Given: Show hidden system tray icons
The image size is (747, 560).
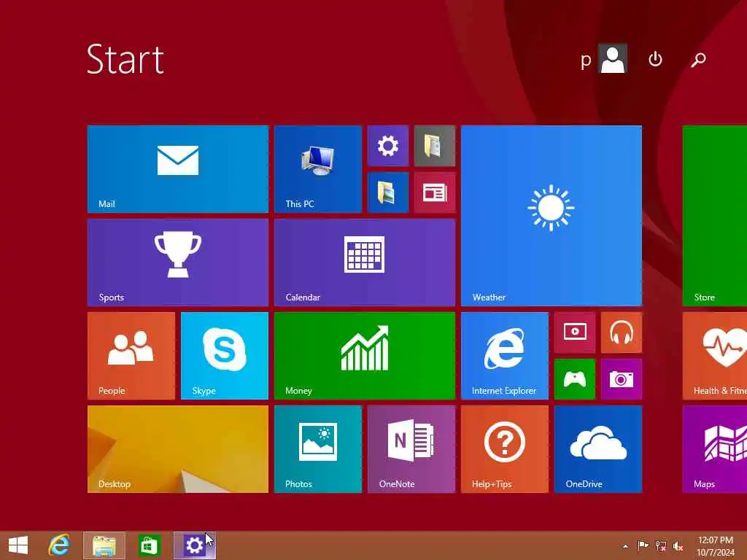Looking at the screenshot, I should (625, 546).
